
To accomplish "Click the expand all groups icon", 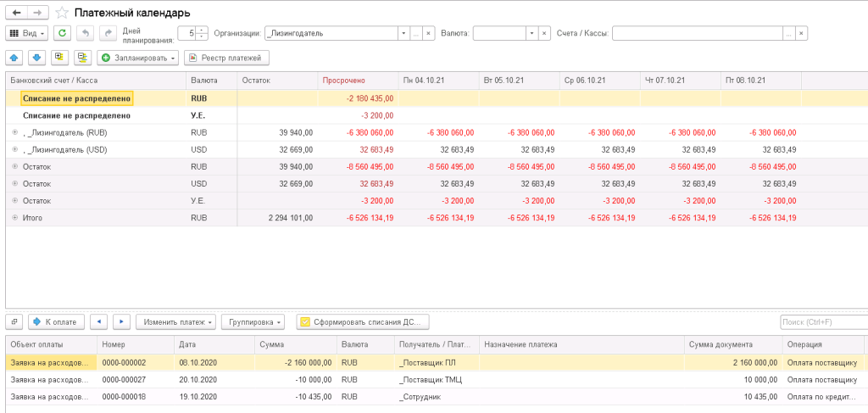I will click(x=58, y=58).
